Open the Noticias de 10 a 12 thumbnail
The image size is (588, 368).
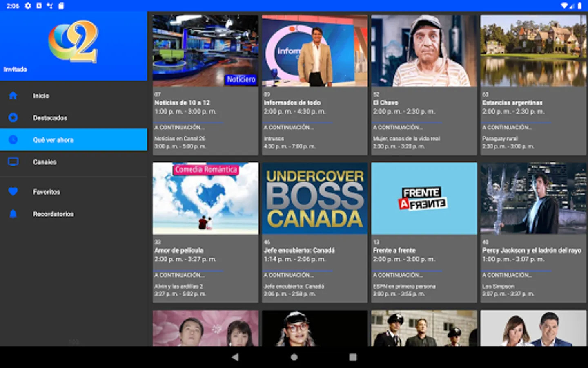[205, 51]
